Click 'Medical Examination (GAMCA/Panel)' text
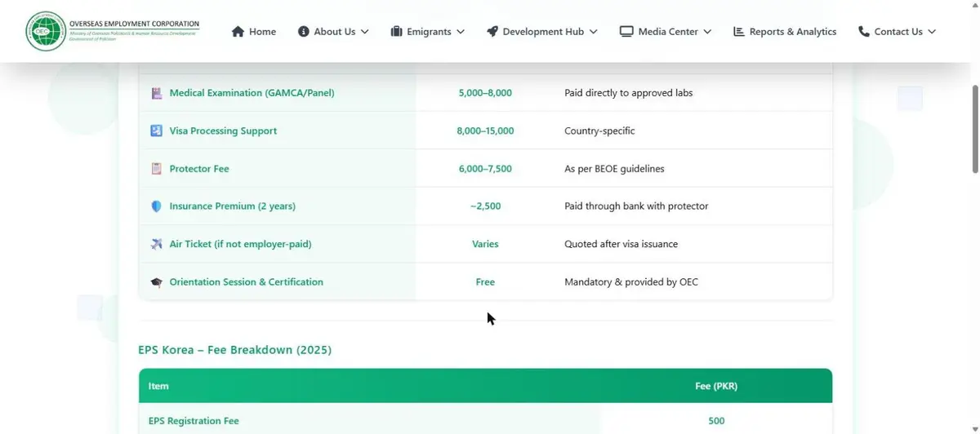The image size is (980, 434). (252, 93)
